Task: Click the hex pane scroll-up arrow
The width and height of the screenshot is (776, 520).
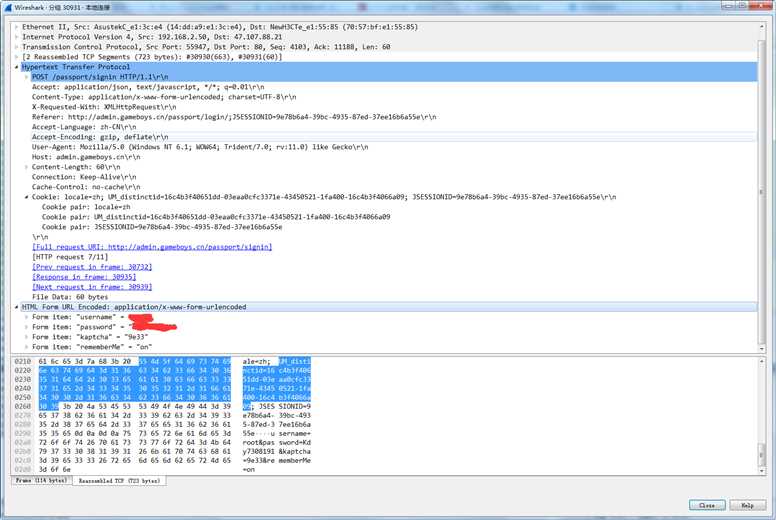Action: [762, 362]
